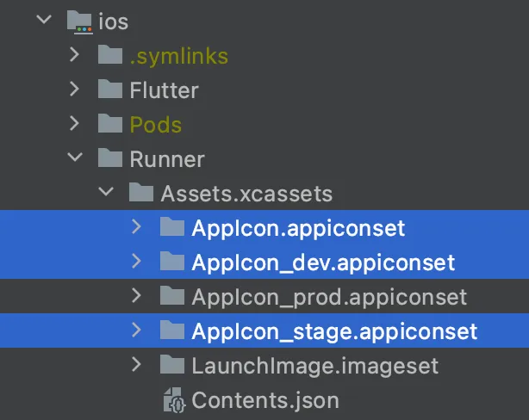Select the AppIcon.appiconset folder name
This screenshot has height=420, width=529.
click(298, 228)
